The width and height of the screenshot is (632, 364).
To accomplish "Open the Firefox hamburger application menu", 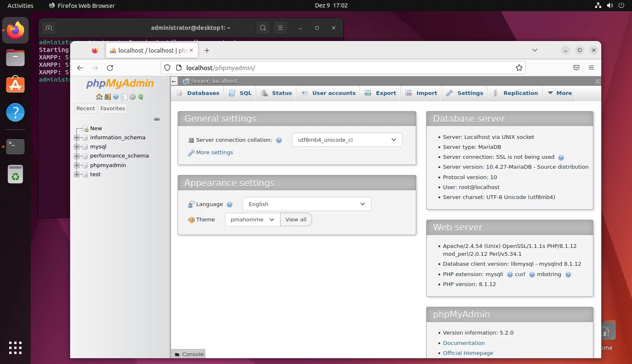I will pyautogui.click(x=591, y=68).
